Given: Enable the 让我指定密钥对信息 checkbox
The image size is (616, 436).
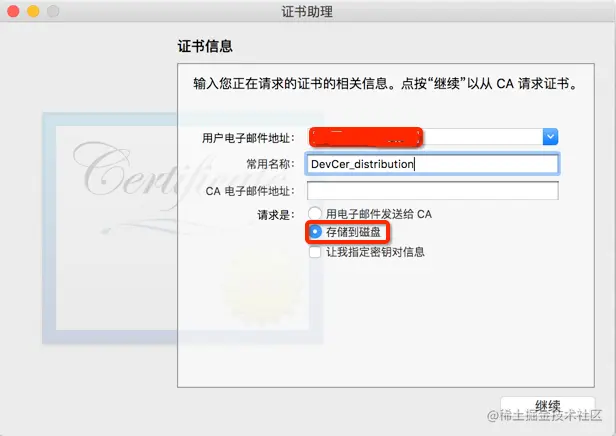Looking at the screenshot, I should (315, 252).
